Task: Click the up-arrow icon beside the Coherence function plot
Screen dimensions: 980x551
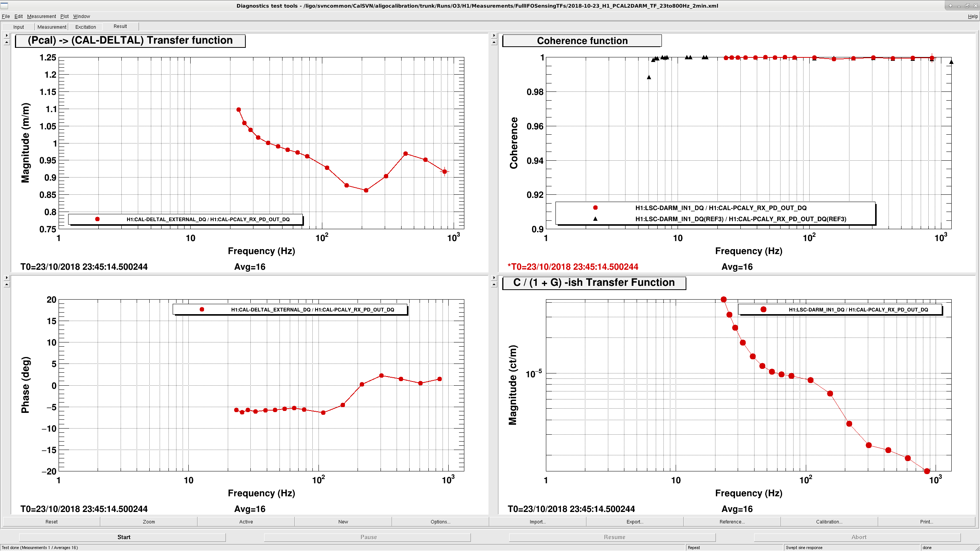Action: coord(494,42)
